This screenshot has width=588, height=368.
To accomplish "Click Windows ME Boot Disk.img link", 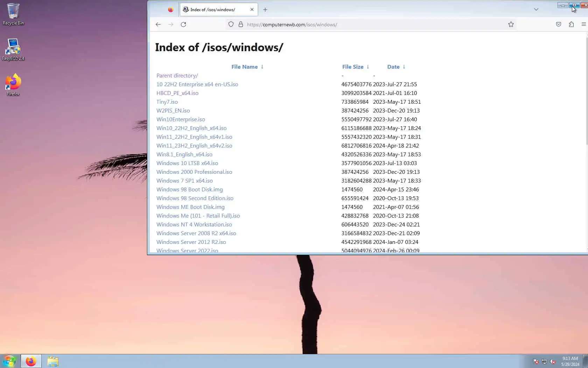I will (x=190, y=207).
